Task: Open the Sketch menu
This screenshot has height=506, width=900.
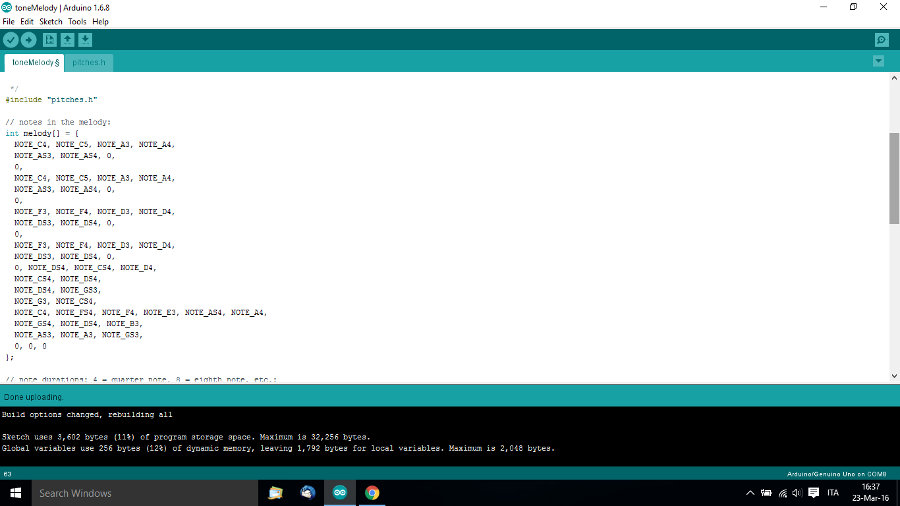Action: point(51,21)
